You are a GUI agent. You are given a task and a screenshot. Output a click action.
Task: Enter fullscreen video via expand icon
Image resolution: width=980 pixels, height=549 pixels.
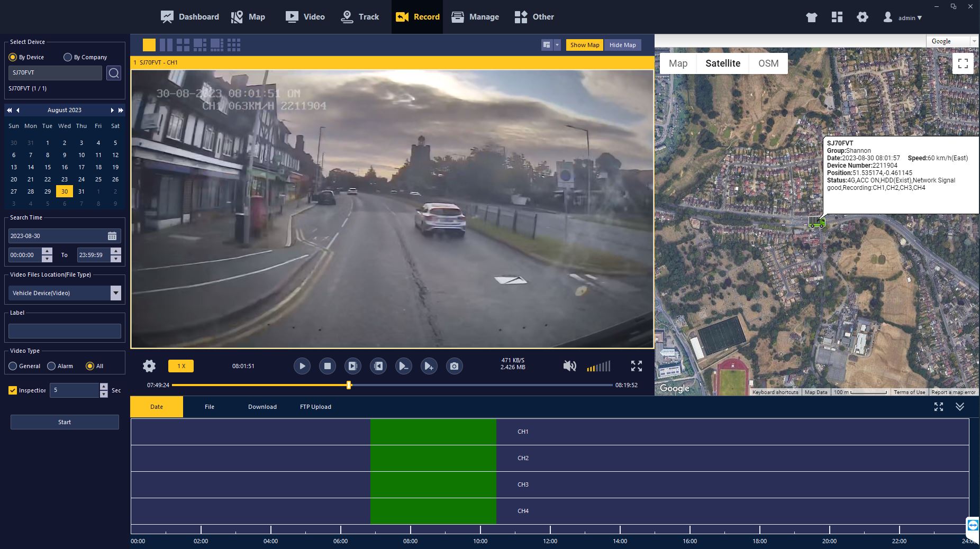click(637, 366)
